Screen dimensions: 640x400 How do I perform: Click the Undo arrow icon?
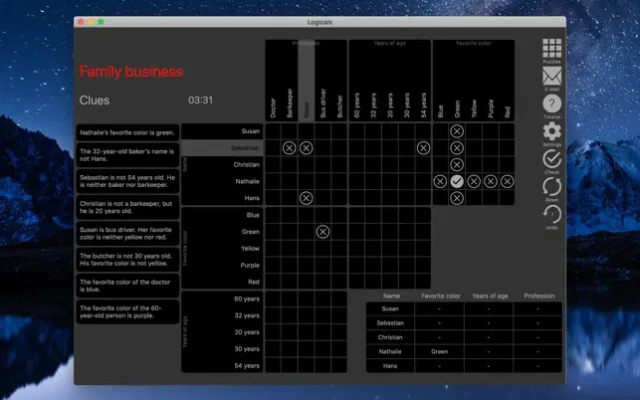pyautogui.click(x=551, y=215)
